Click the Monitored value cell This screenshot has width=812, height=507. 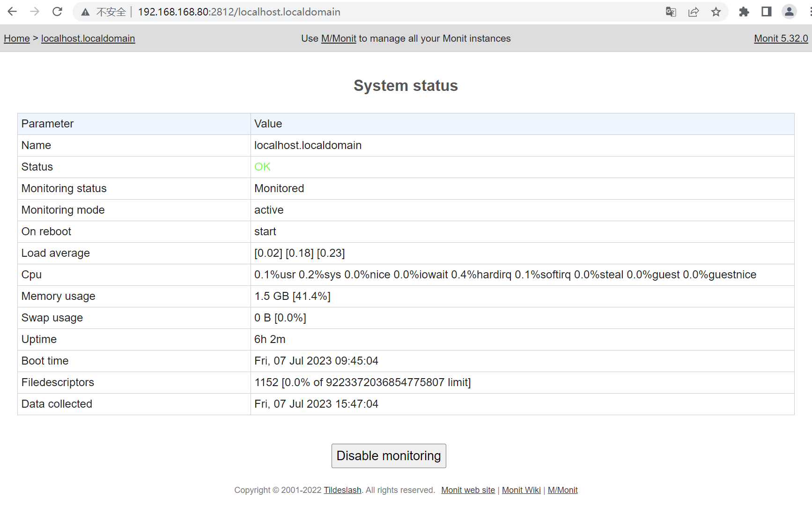point(522,188)
